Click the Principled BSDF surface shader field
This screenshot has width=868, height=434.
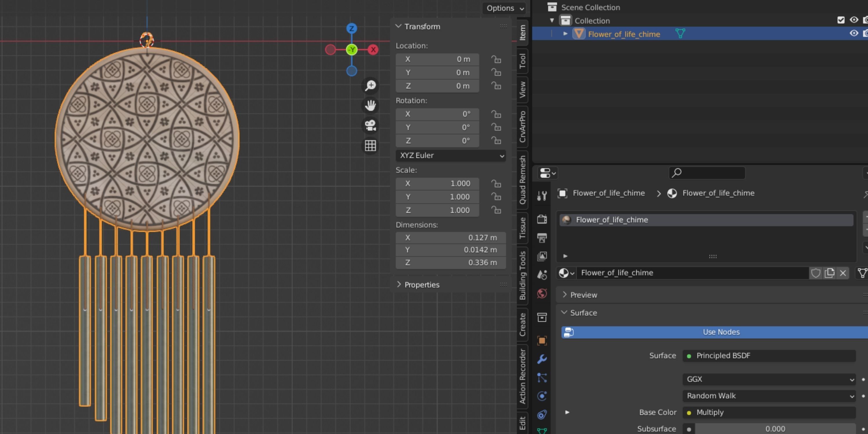pyautogui.click(x=769, y=356)
